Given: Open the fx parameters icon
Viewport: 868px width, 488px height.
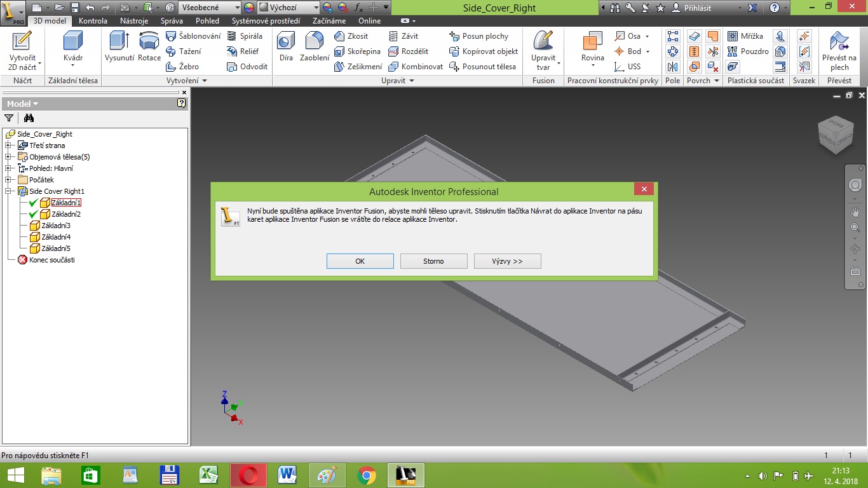Looking at the screenshot, I should [x=358, y=8].
